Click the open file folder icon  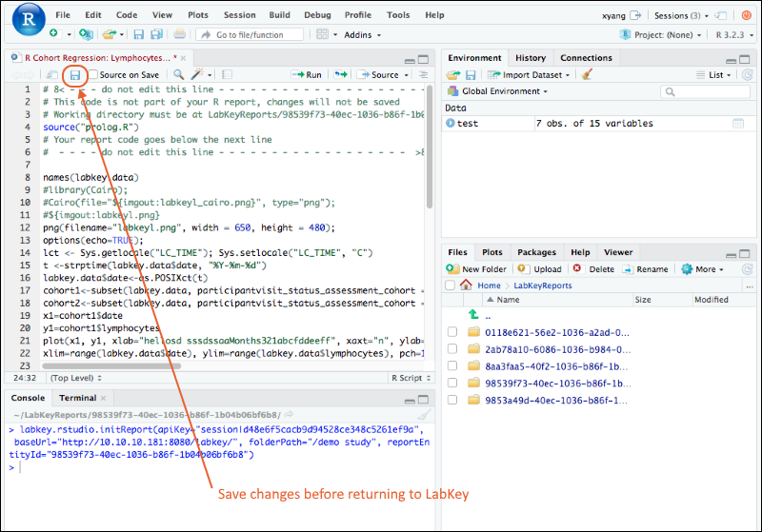109,34
